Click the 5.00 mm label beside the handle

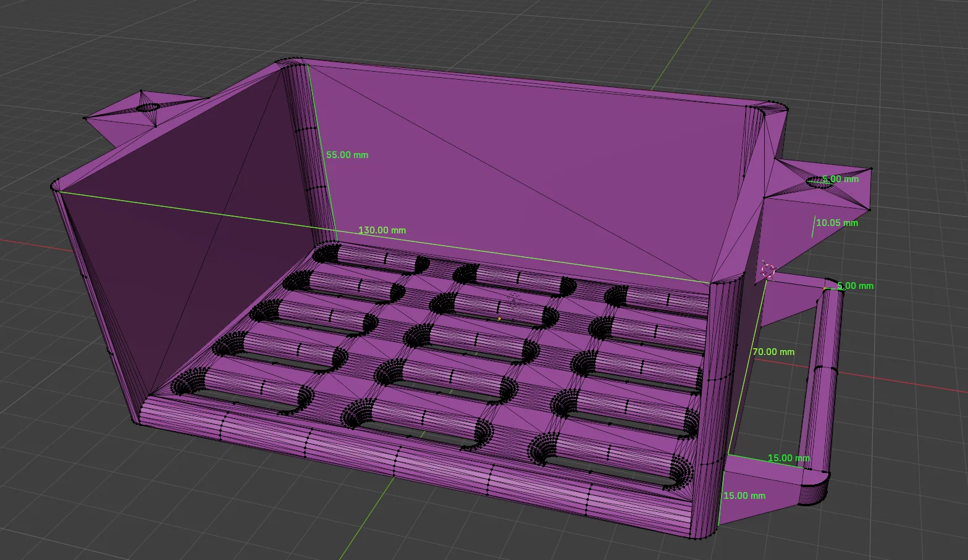click(x=855, y=286)
